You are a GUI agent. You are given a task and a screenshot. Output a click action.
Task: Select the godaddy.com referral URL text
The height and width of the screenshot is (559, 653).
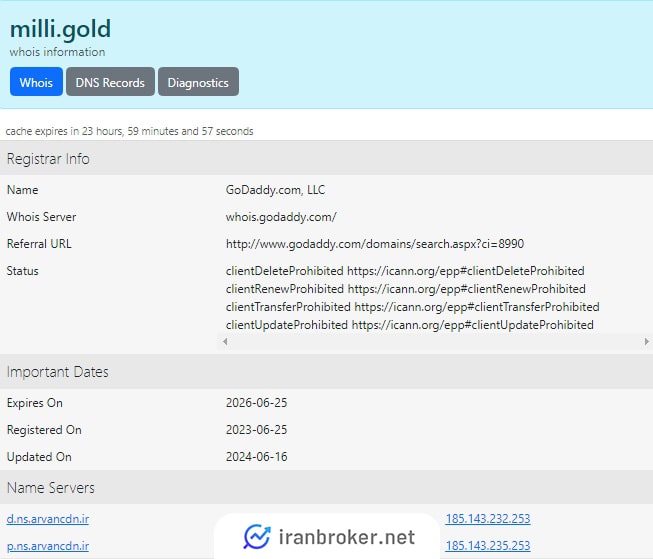[x=375, y=244]
